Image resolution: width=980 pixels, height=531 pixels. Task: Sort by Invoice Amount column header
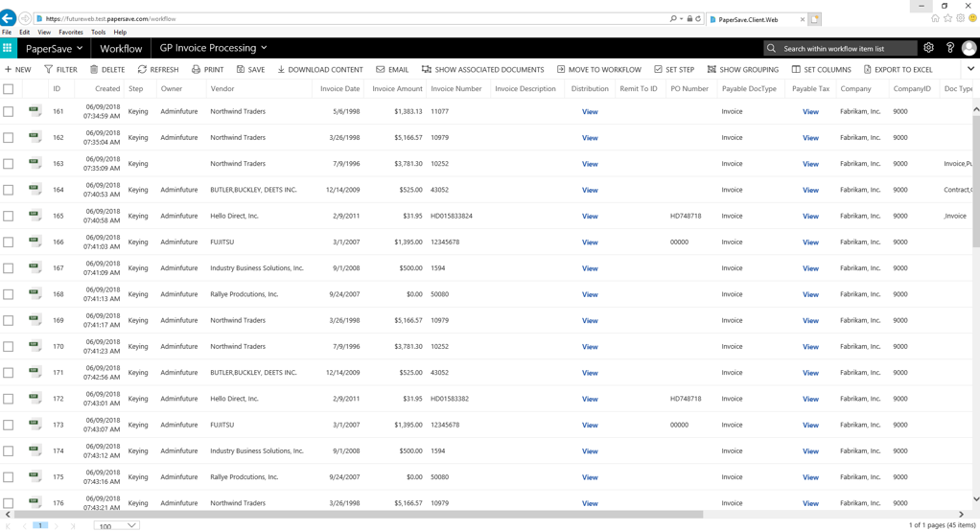pos(397,89)
